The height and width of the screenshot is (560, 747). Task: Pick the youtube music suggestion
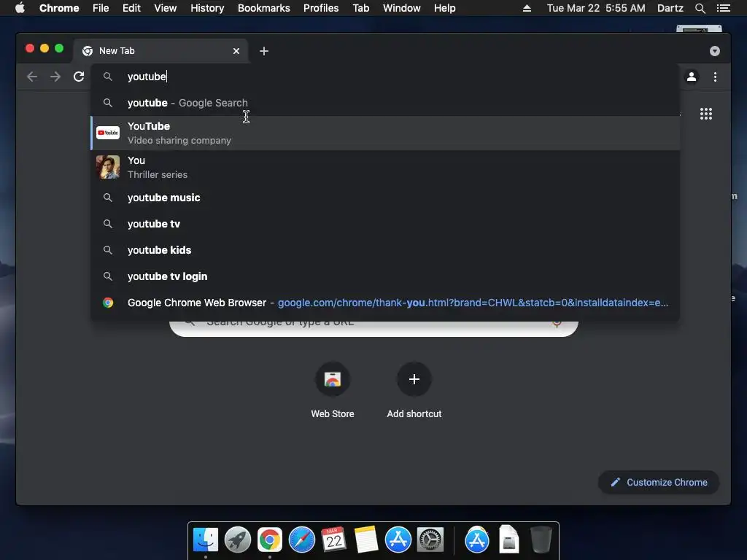click(x=385, y=198)
